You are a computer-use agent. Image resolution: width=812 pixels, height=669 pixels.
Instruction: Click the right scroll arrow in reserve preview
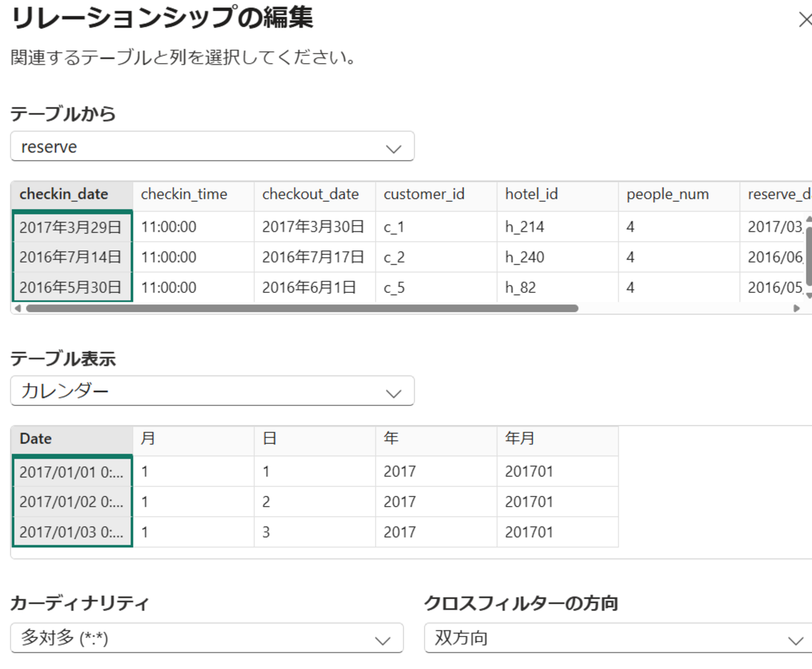796,308
